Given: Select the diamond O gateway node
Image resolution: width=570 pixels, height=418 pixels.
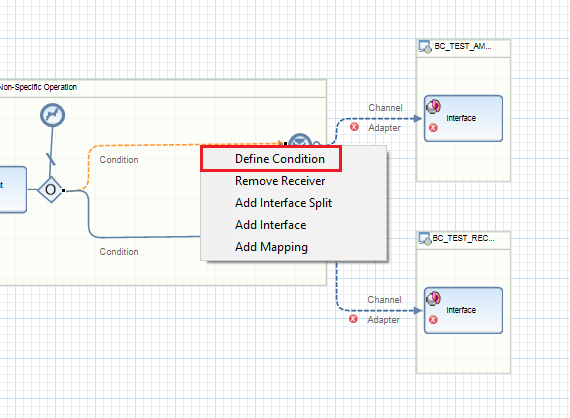Looking at the screenshot, I should [x=51, y=190].
